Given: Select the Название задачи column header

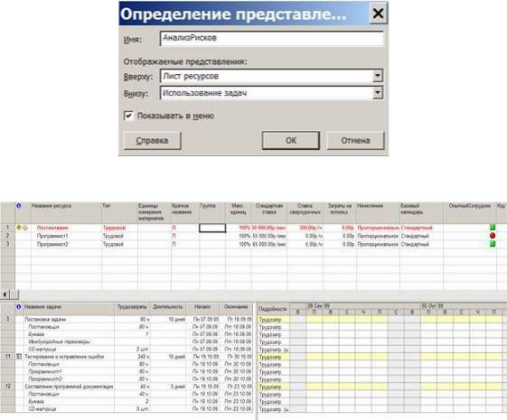Looking at the screenshot, I should point(69,309).
